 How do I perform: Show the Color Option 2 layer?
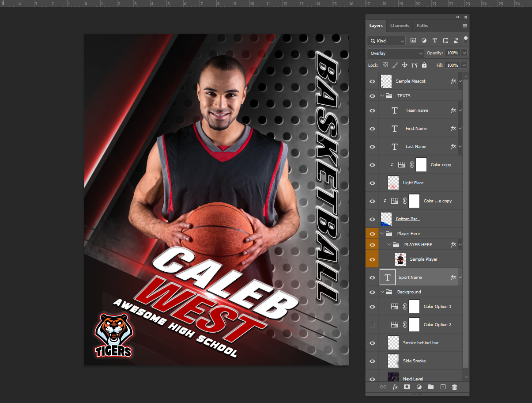tap(372, 324)
